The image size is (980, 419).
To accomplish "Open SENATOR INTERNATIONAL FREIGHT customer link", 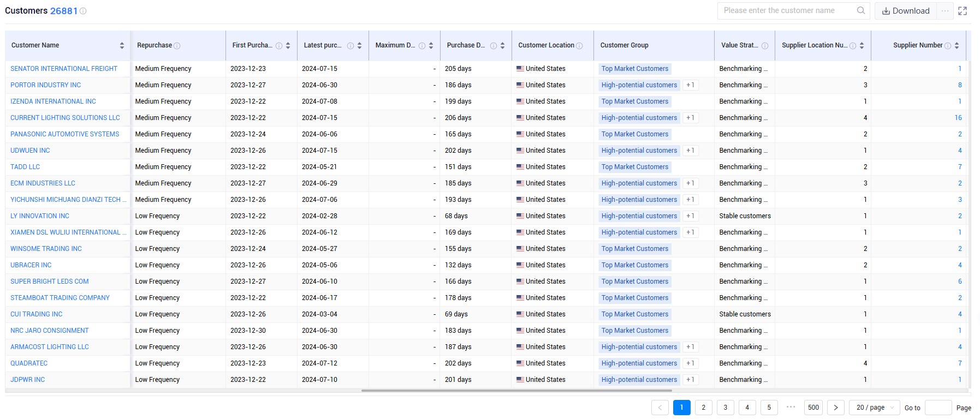I will [x=64, y=69].
